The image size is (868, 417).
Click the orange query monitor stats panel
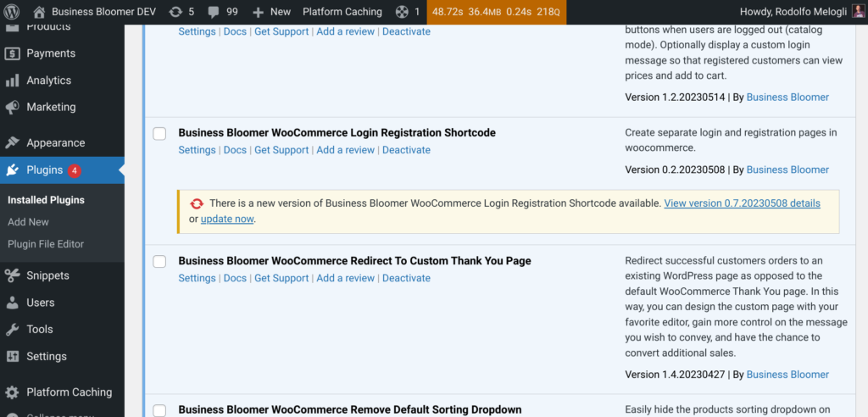click(x=497, y=12)
